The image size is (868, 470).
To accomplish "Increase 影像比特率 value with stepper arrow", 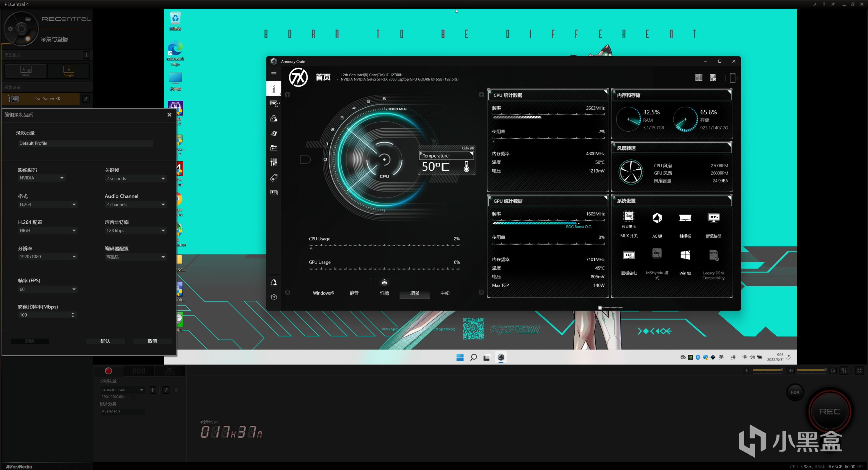I will click(x=73, y=313).
